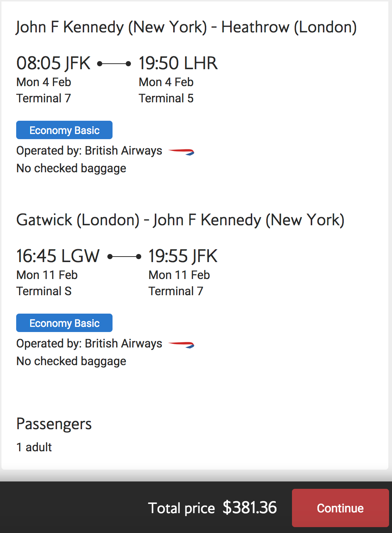Select the return flight's Economy Basic badge
The height and width of the screenshot is (533, 392).
(x=64, y=323)
